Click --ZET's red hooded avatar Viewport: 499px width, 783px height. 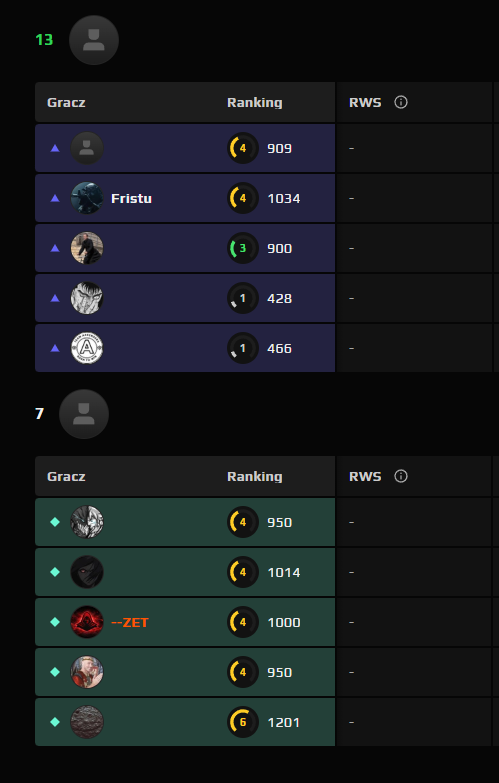click(x=87, y=622)
